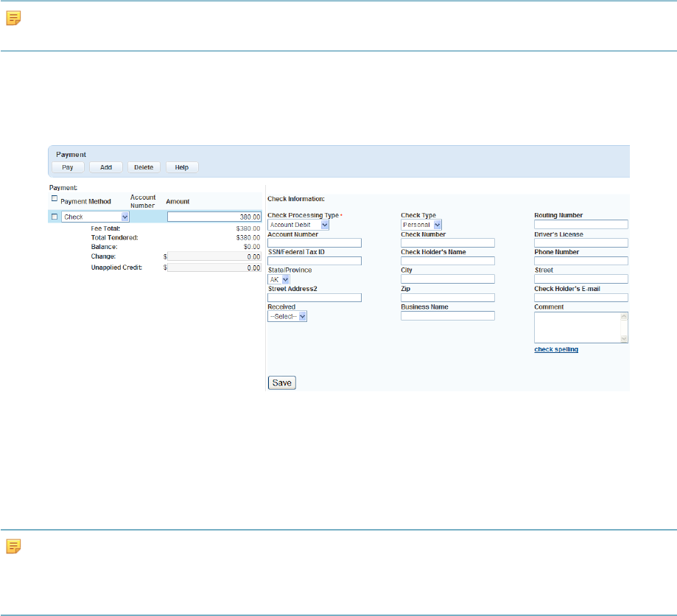Click the Check Number field

point(448,242)
